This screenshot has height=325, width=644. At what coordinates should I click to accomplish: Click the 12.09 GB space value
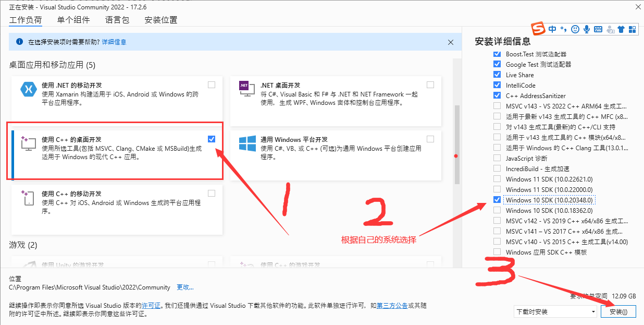click(623, 296)
